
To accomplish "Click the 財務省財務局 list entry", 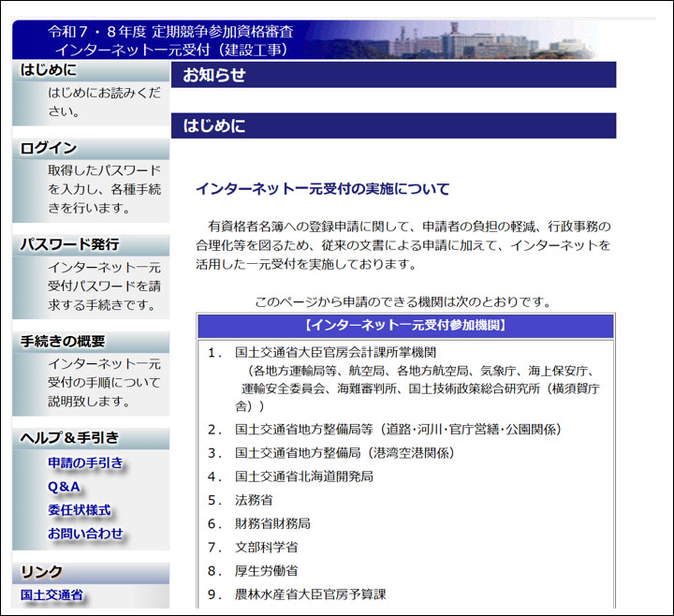I will click(x=272, y=523).
